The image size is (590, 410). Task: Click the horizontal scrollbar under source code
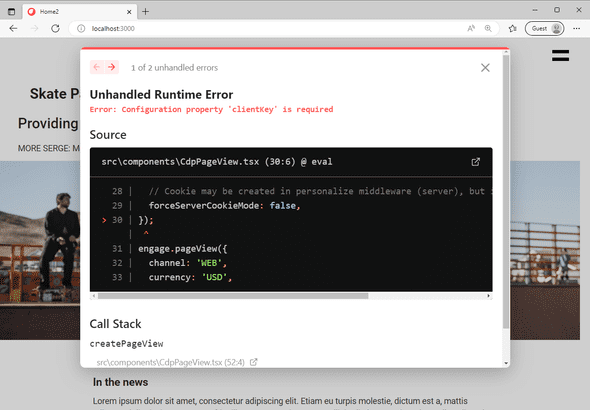233,296
